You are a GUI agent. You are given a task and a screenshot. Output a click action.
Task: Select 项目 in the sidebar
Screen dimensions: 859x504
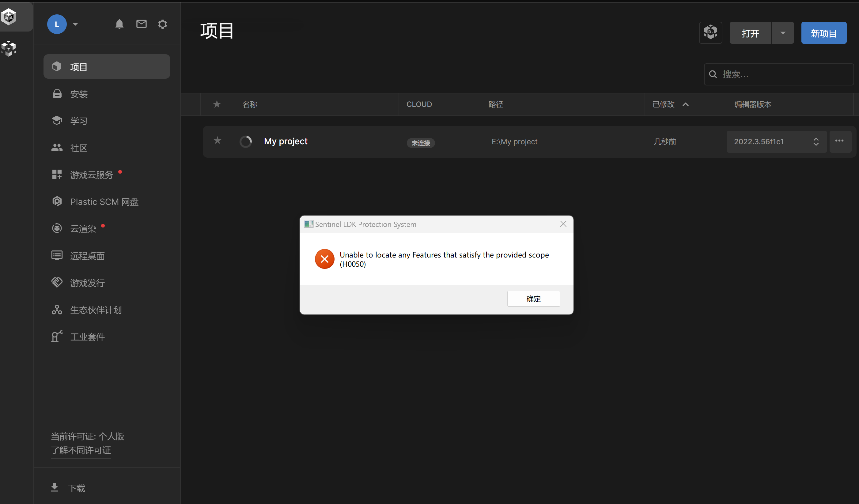point(107,67)
